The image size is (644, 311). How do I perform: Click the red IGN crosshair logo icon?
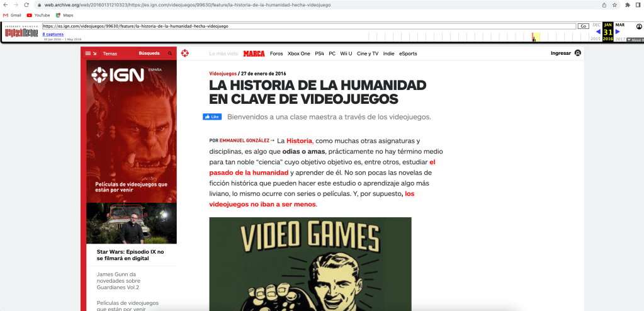pos(185,54)
